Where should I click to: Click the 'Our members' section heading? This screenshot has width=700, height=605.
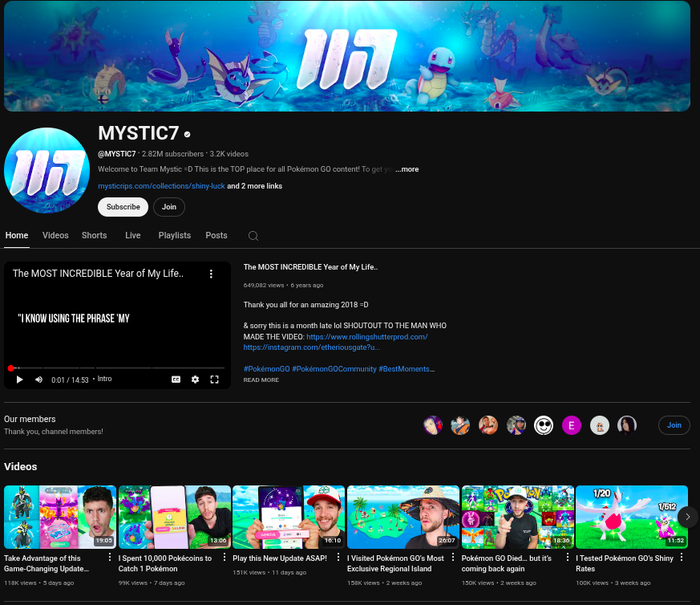(x=30, y=419)
